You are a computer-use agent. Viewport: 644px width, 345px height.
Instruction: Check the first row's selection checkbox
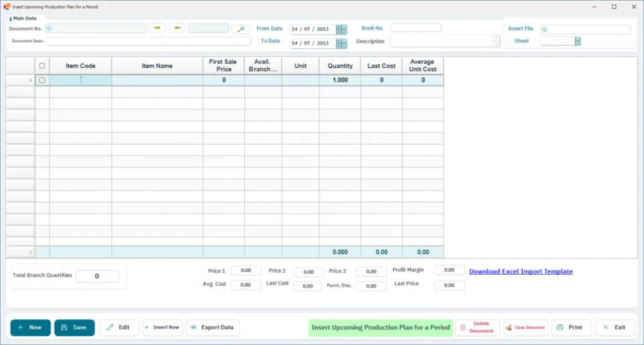pos(42,80)
